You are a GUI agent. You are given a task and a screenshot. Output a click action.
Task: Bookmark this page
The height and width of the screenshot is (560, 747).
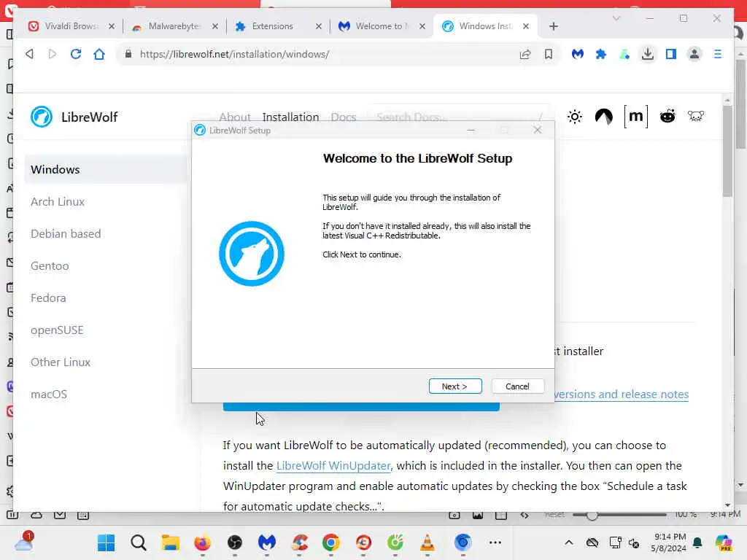point(549,54)
